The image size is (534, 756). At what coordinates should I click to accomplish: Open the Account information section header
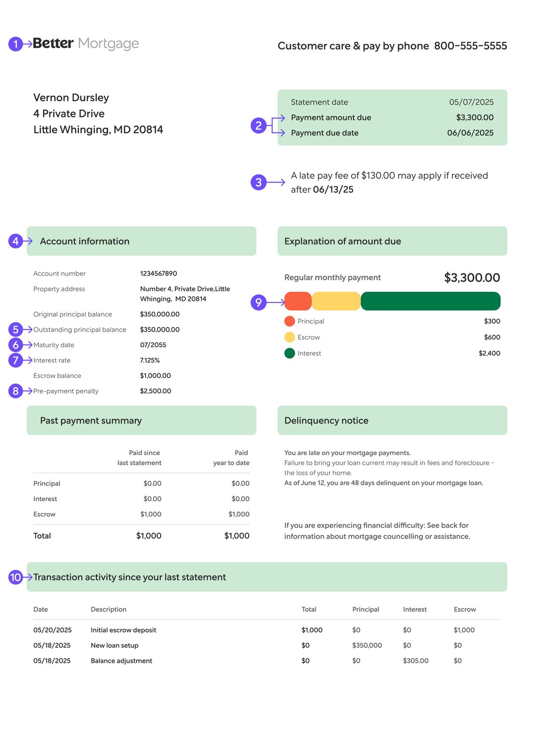pos(141,241)
